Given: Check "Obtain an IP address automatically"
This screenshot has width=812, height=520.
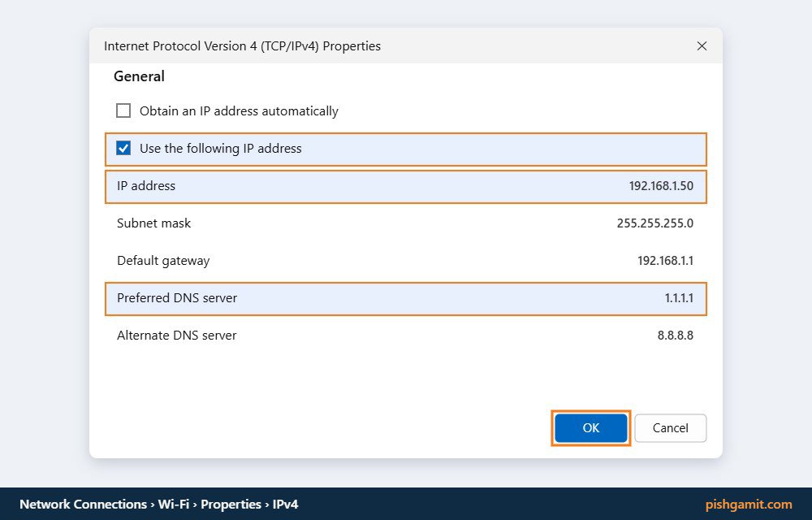Looking at the screenshot, I should tap(123, 110).
